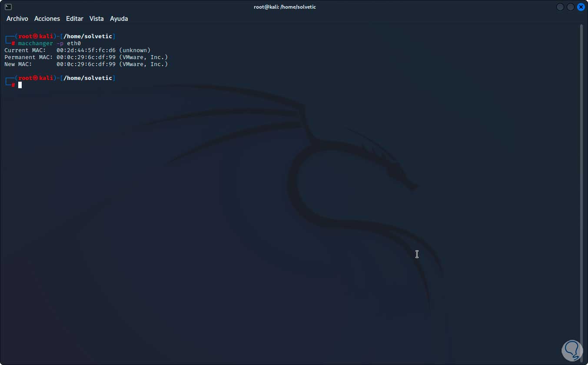Viewport: 588px width, 365px height.
Task: Click the terminal icon in the title bar
Action: click(8, 7)
